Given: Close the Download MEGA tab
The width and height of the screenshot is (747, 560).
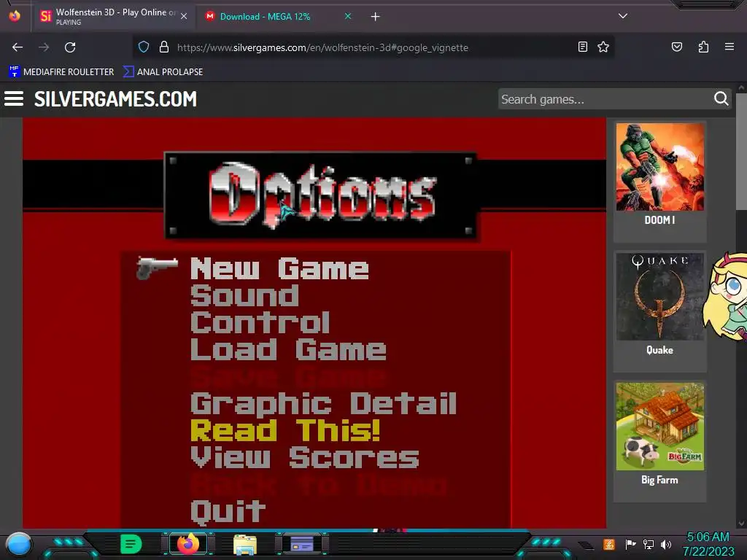Looking at the screenshot, I should 348,16.
